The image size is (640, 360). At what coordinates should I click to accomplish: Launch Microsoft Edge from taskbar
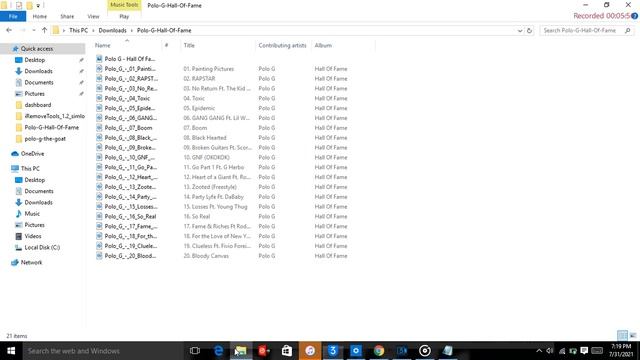pyautogui.click(x=218, y=351)
